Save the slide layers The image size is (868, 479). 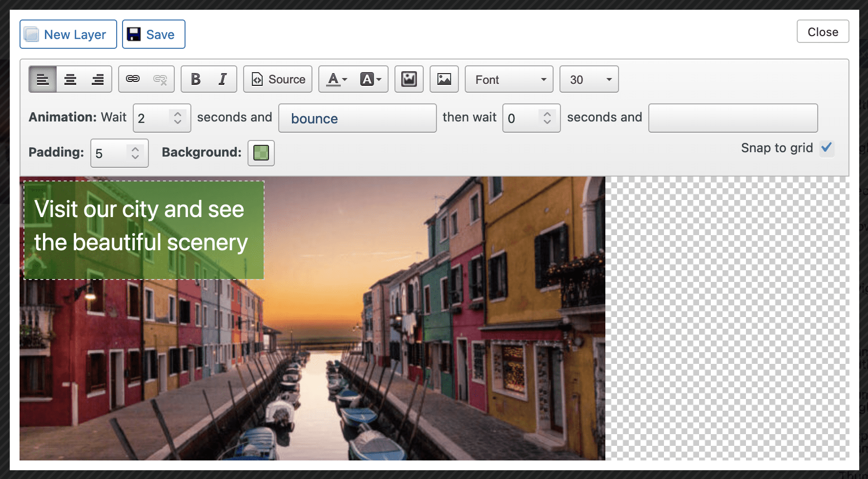click(x=153, y=34)
